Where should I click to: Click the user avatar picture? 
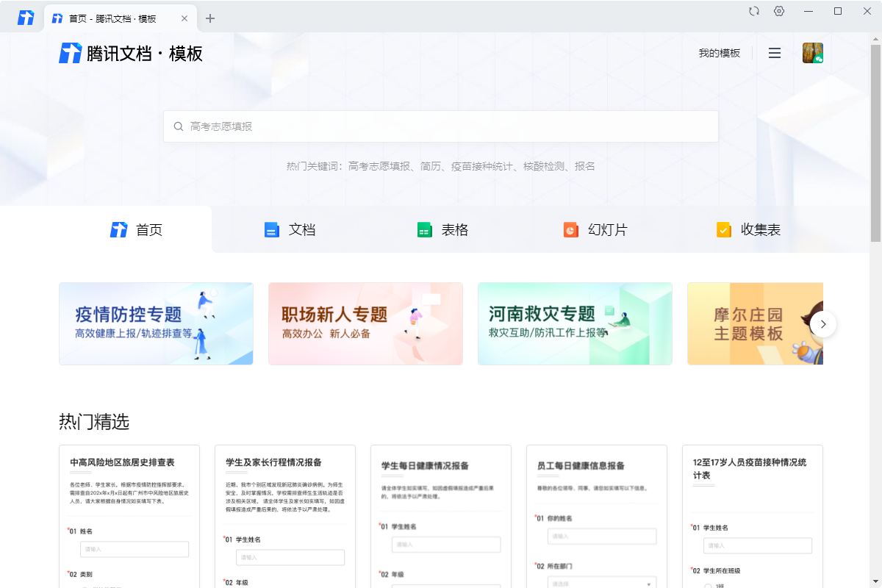(813, 53)
